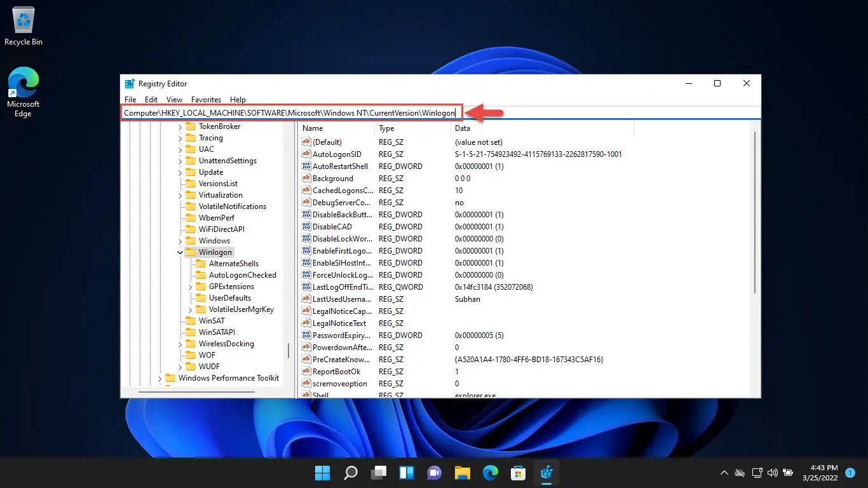
Task: Open the volume tray icon
Action: (772, 473)
